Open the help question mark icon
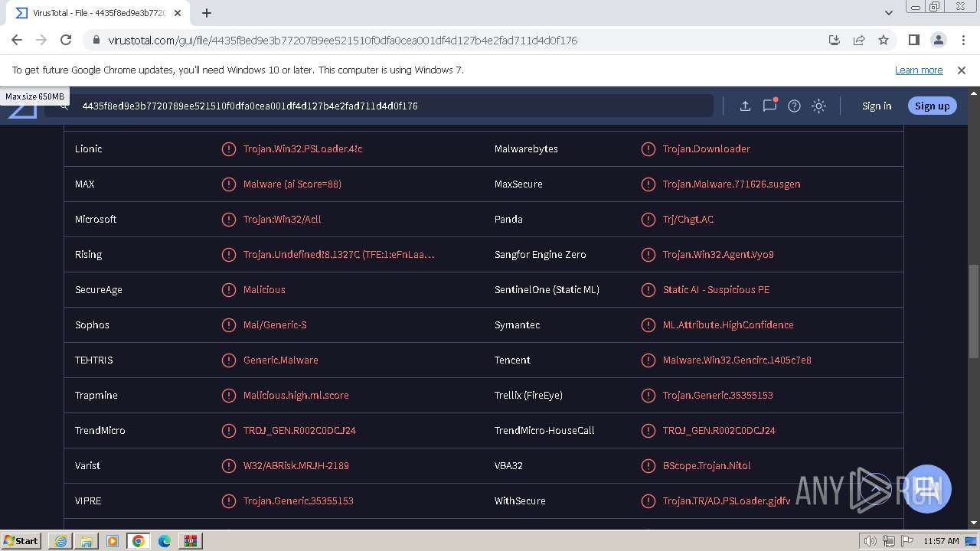The width and height of the screenshot is (980, 551). click(794, 106)
